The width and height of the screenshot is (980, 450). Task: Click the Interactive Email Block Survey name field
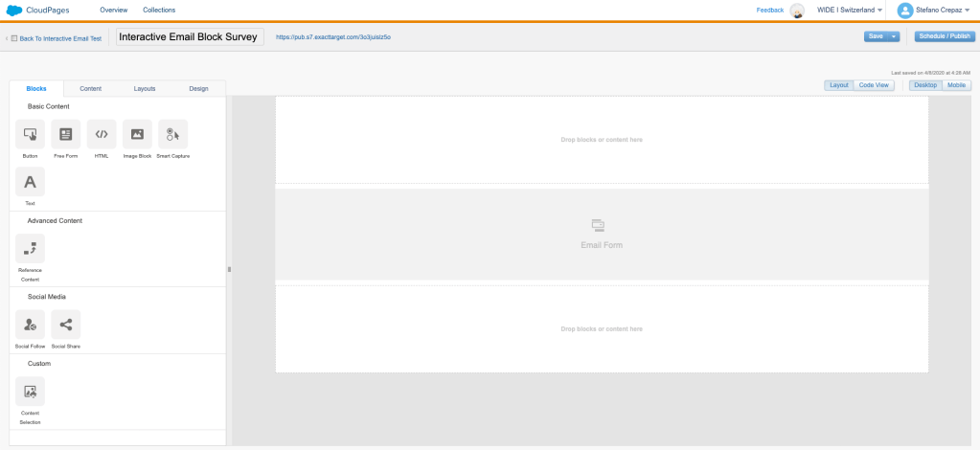tap(188, 36)
